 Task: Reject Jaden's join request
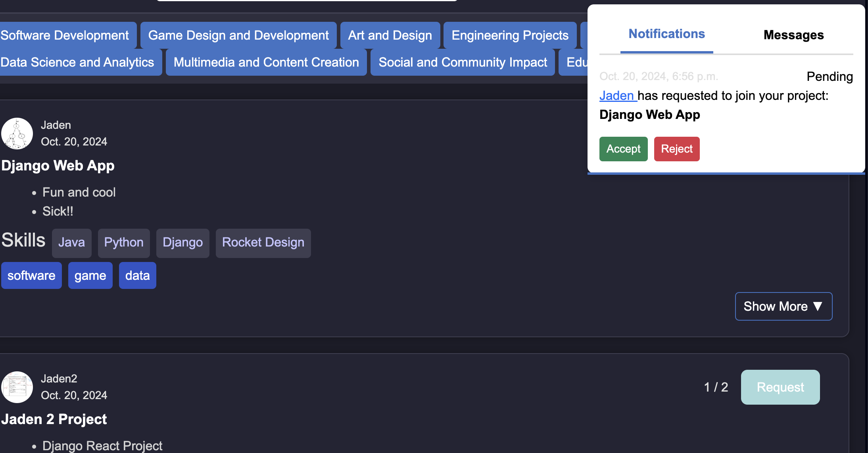click(x=676, y=149)
